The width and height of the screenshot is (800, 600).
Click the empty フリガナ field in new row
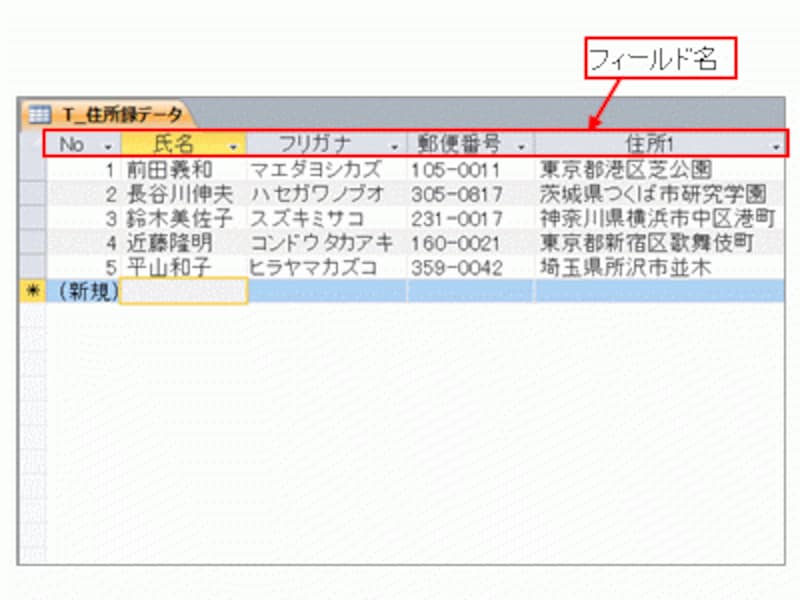(327, 291)
